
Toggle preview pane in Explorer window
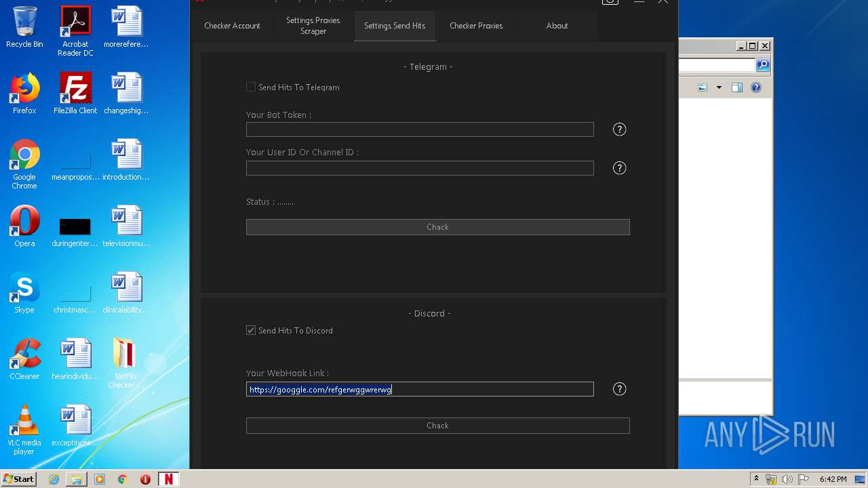737,87
